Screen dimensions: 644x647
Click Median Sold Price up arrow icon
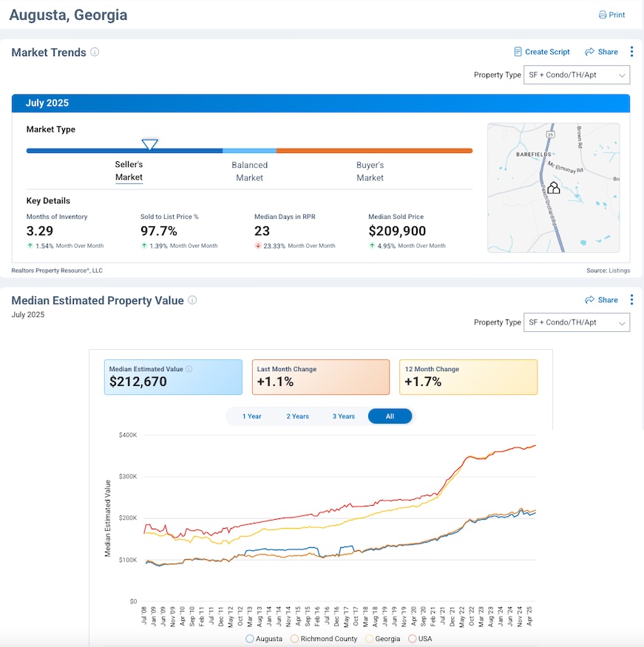click(x=372, y=245)
